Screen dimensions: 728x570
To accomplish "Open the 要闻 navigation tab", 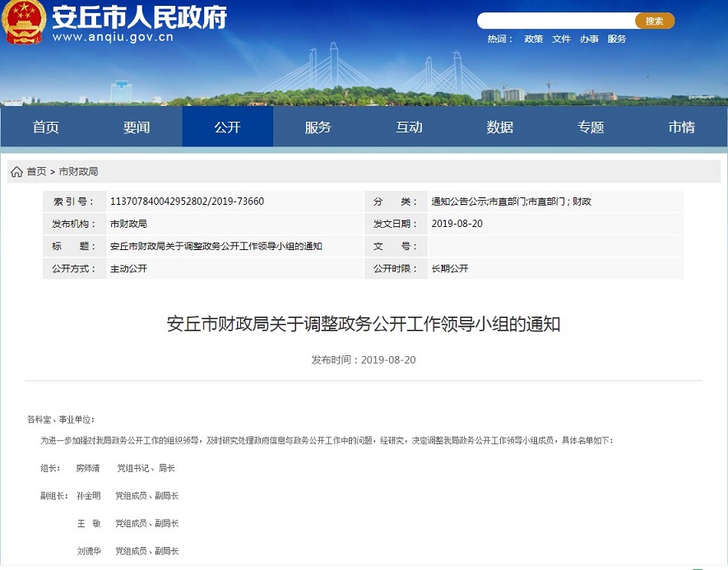I will click(x=137, y=127).
